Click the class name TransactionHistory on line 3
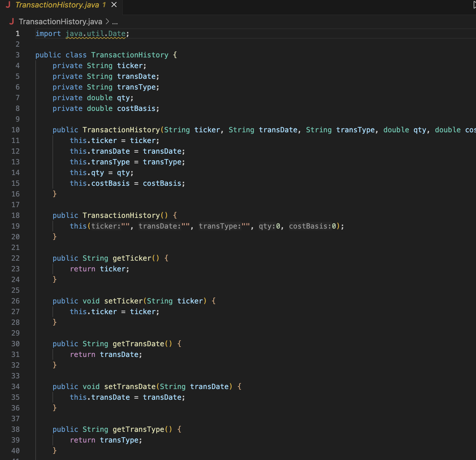Image resolution: width=476 pixels, height=460 pixels. (130, 55)
